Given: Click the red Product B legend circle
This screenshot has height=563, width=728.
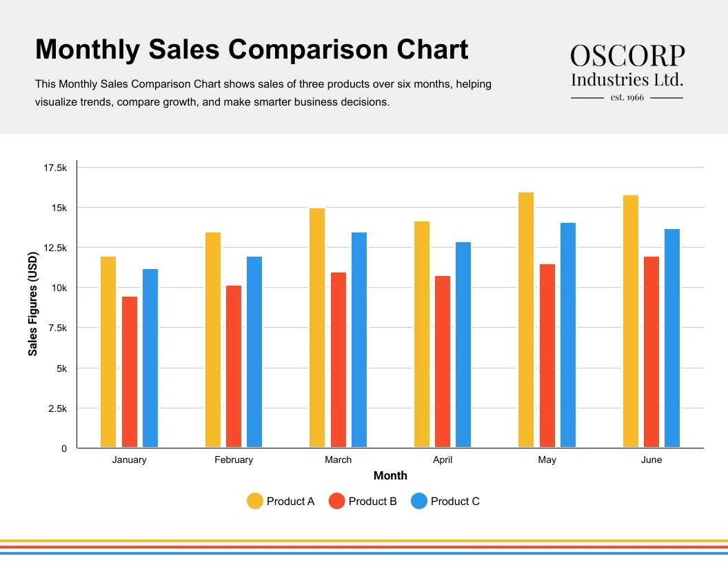Looking at the screenshot, I should pos(336,502).
